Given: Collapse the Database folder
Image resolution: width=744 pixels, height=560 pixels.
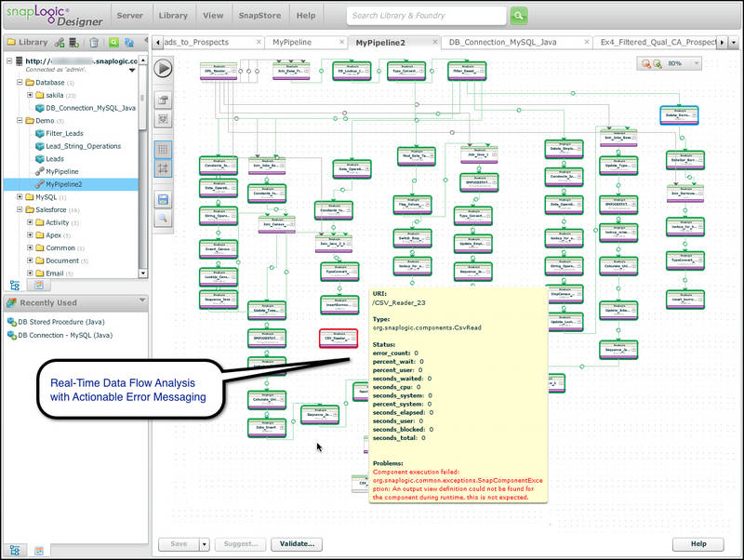Looking at the screenshot, I should tap(20, 82).
